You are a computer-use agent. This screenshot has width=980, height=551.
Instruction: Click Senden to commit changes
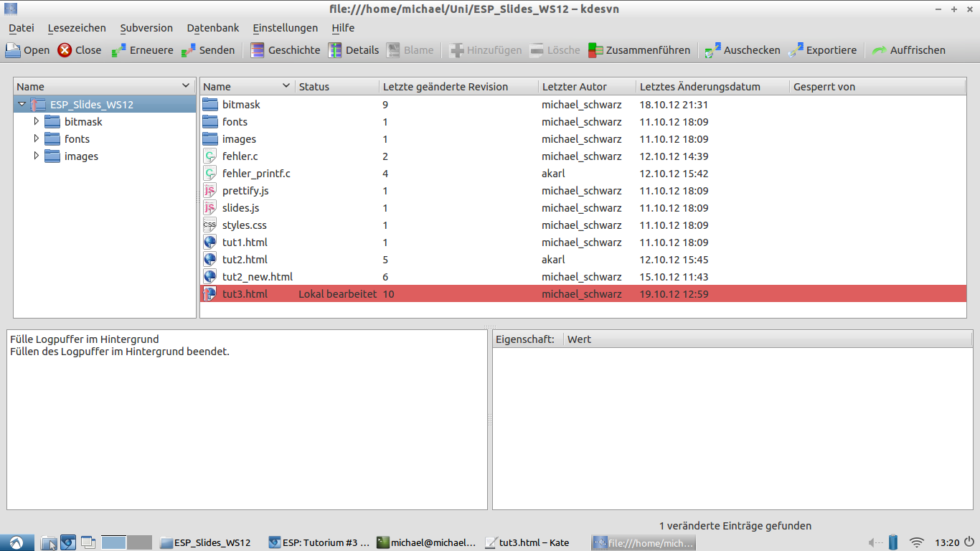[208, 50]
